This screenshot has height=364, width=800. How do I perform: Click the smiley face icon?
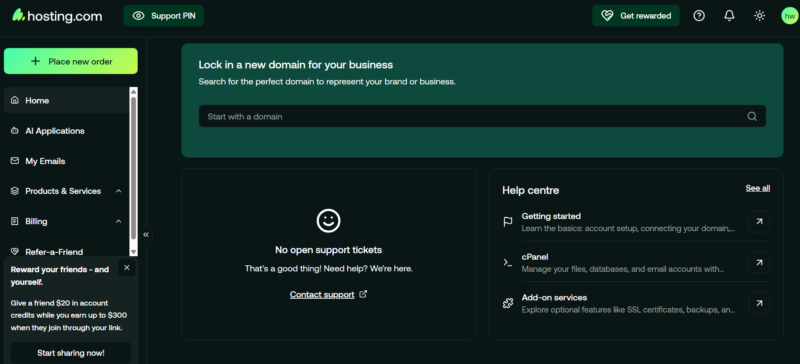pos(329,221)
